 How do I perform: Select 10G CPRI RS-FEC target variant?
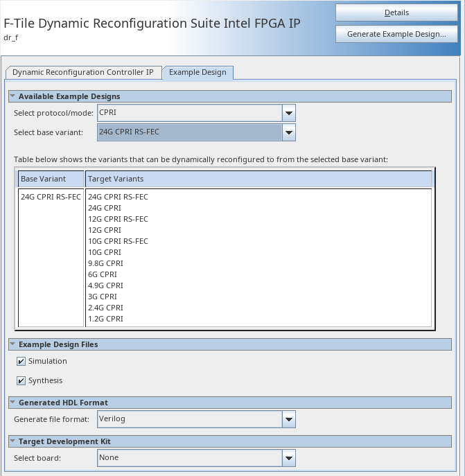[x=118, y=241]
